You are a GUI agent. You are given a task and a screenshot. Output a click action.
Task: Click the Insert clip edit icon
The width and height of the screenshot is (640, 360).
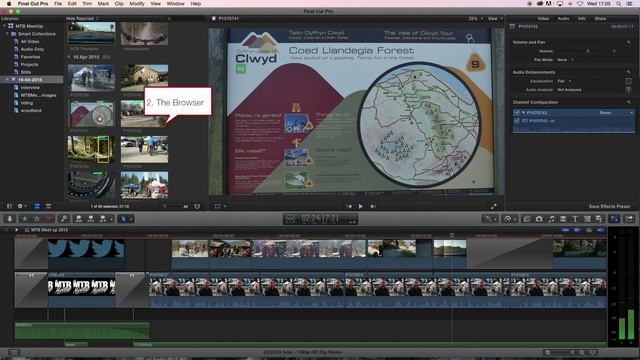[x=91, y=219]
